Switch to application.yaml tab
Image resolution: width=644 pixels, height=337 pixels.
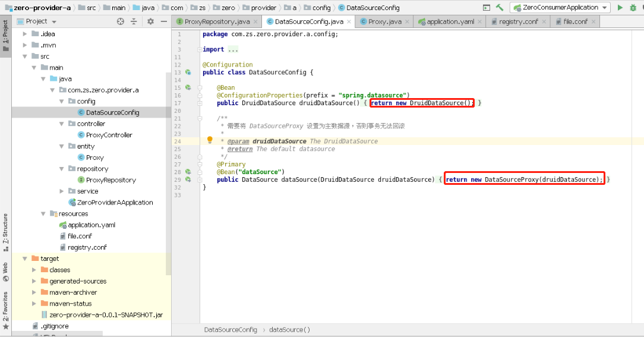[x=449, y=21]
